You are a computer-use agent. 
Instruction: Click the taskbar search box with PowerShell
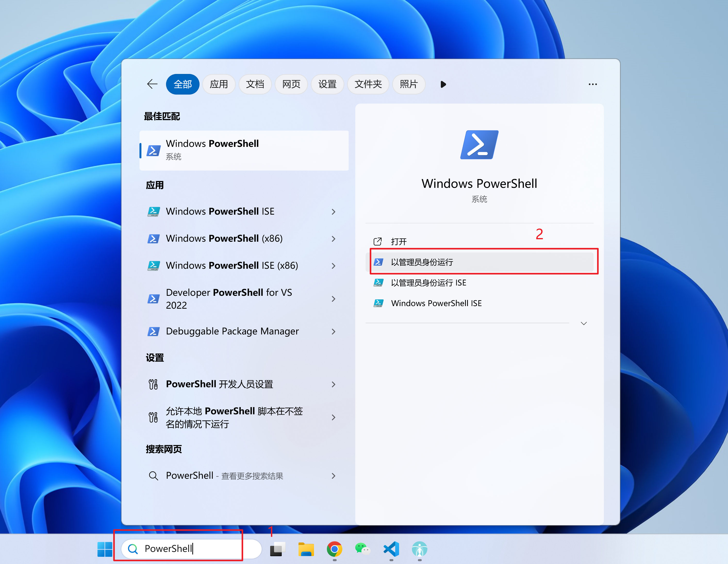click(191, 549)
